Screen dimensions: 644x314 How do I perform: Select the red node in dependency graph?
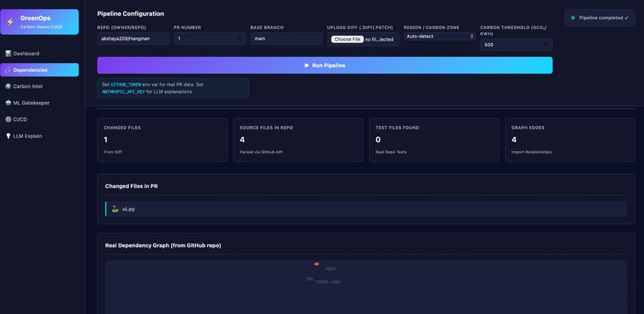(316, 264)
